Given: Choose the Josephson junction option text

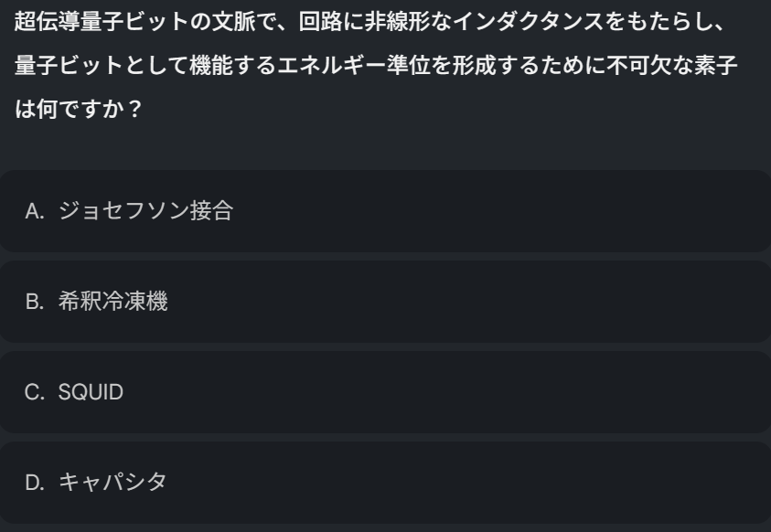Looking at the screenshot, I should pos(146,212).
